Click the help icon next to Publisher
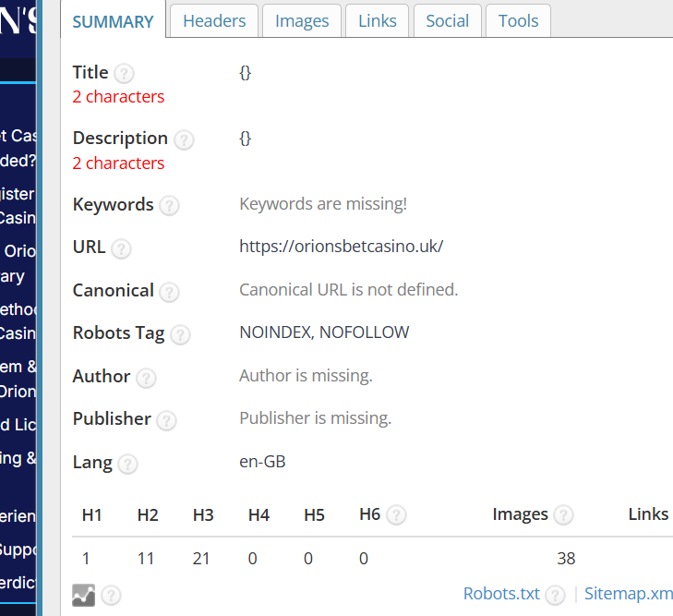The width and height of the screenshot is (673, 616). point(166,420)
